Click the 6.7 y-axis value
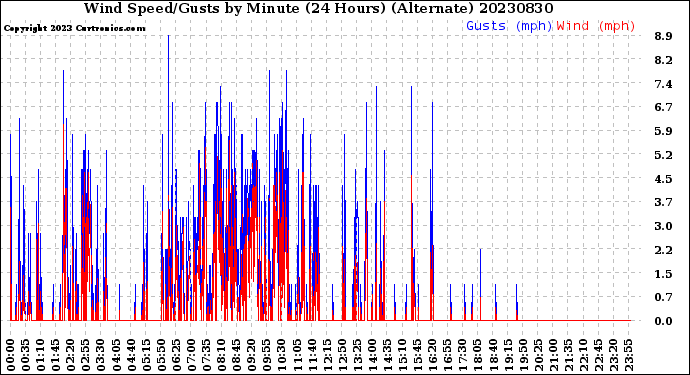Image resolution: width=690 pixels, height=375 pixels. pos(663,107)
